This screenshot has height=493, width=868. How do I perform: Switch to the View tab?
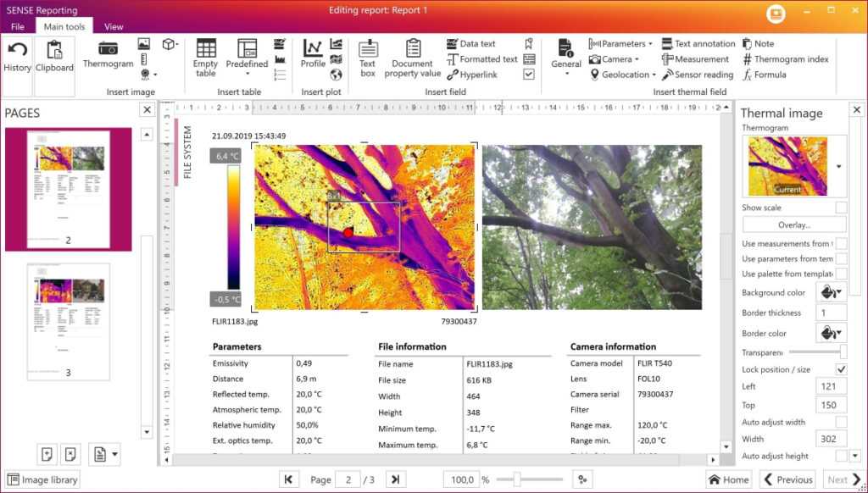pyautogui.click(x=113, y=26)
